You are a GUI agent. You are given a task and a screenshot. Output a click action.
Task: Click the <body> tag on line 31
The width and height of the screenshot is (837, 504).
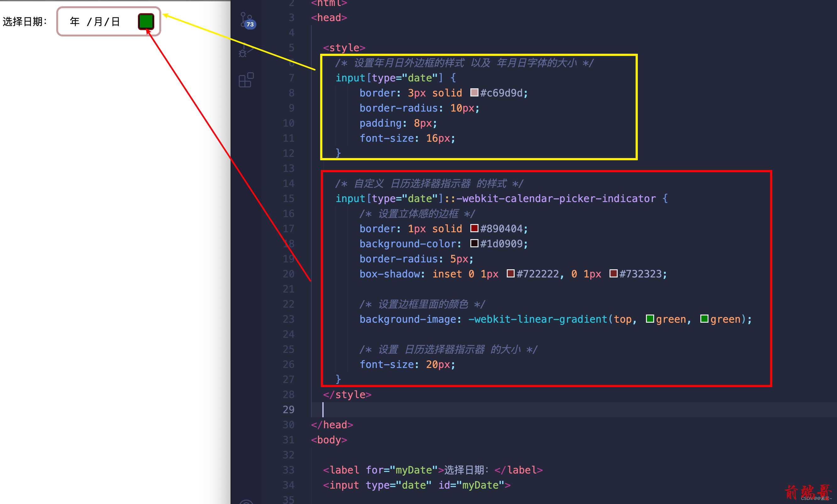click(x=329, y=440)
